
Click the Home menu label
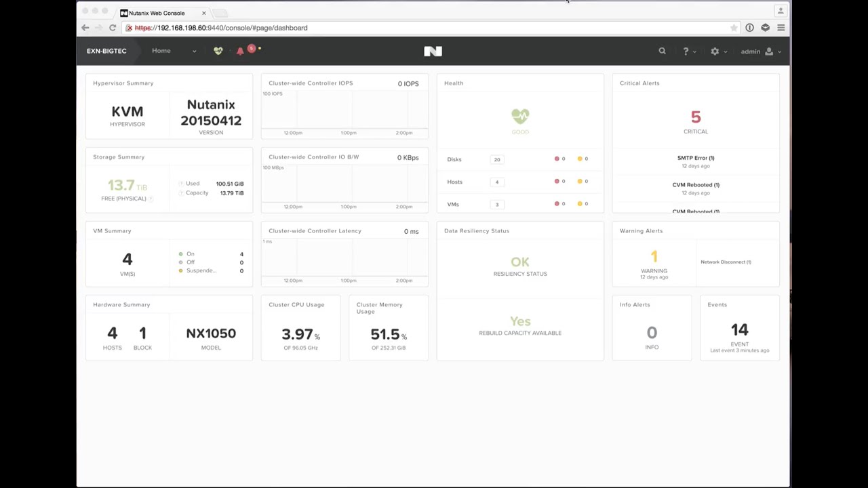[161, 51]
